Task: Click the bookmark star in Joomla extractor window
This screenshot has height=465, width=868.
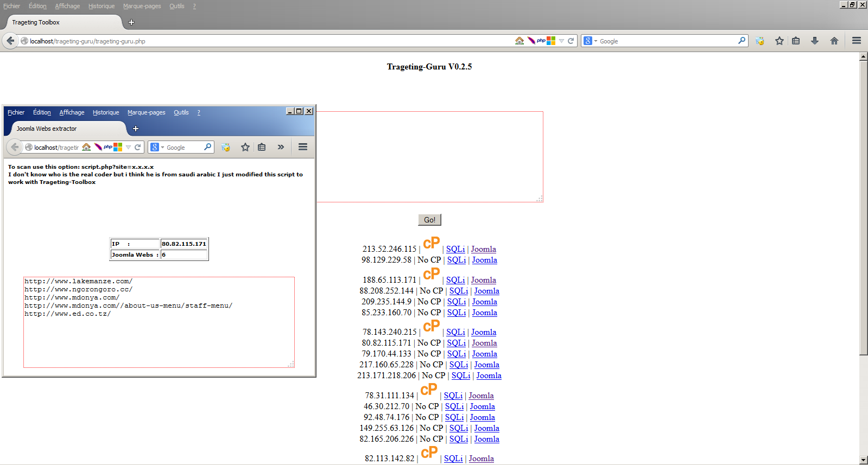Action: (245, 147)
